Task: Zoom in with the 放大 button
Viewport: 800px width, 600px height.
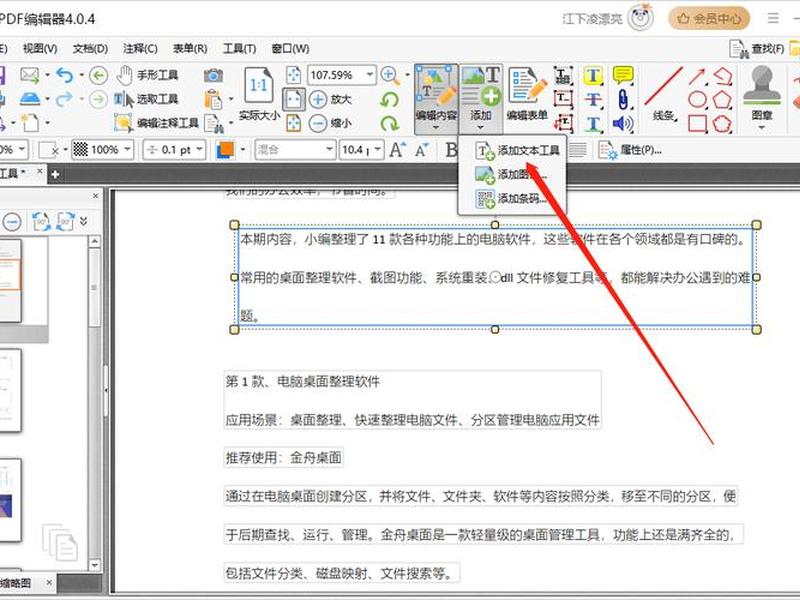Action: [330, 99]
